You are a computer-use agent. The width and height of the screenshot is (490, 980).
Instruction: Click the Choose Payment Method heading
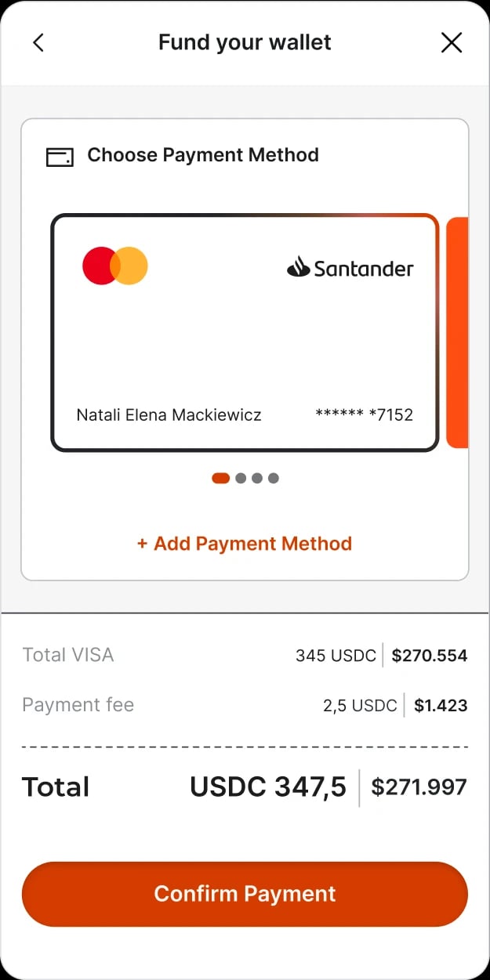click(203, 155)
